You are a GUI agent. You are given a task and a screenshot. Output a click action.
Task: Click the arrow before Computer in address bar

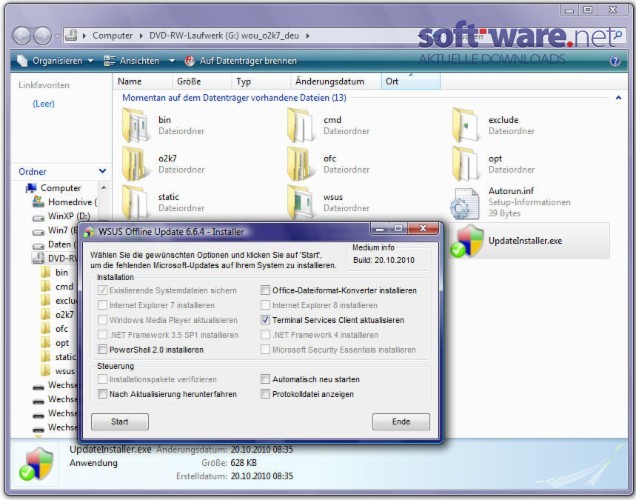(x=84, y=36)
